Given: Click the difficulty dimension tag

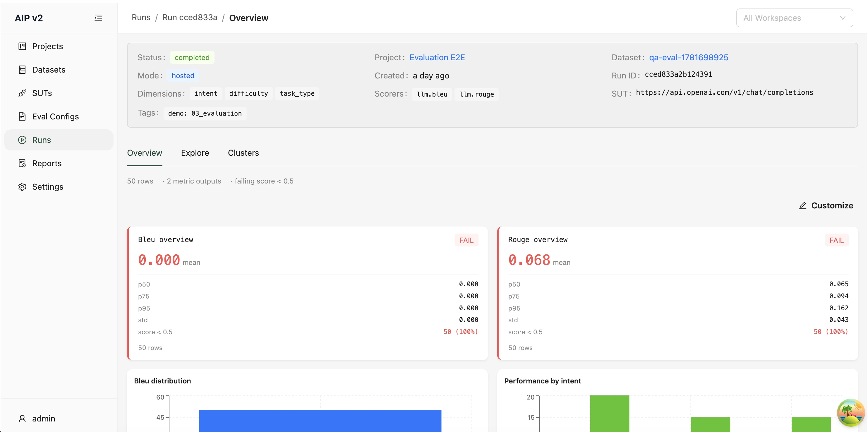Looking at the screenshot, I should 249,94.
